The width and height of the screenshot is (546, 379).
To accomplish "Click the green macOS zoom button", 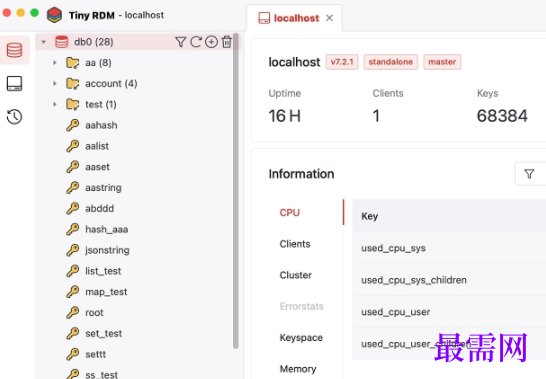I will [34, 13].
